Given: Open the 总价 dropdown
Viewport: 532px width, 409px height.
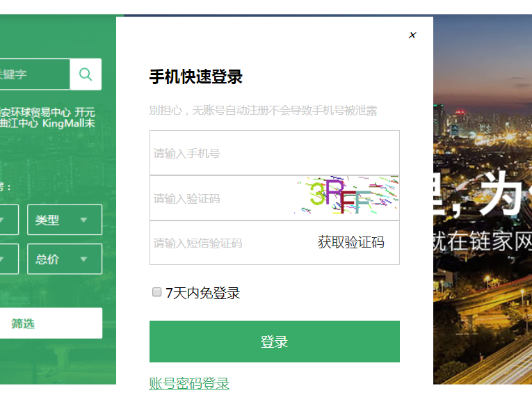Looking at the screenshot, I should (x=65, y=259).
